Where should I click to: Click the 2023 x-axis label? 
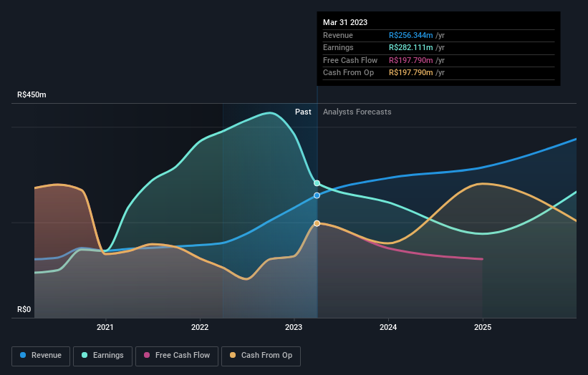(294, 327)
